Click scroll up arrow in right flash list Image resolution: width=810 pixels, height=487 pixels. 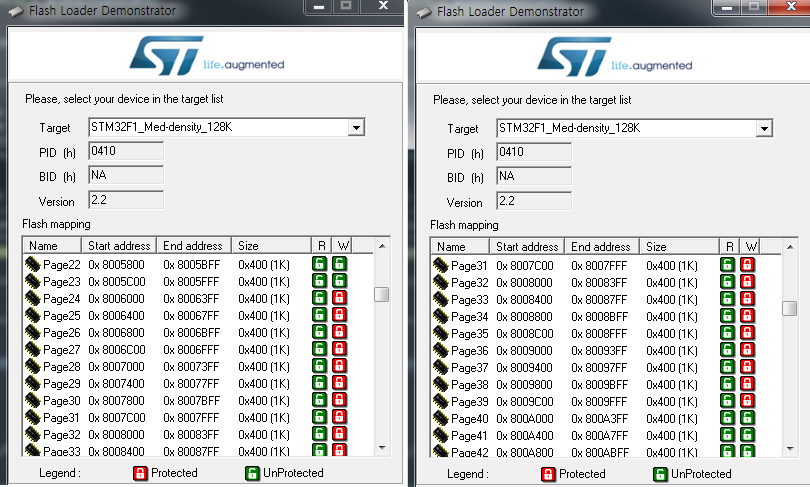point(790,247)
